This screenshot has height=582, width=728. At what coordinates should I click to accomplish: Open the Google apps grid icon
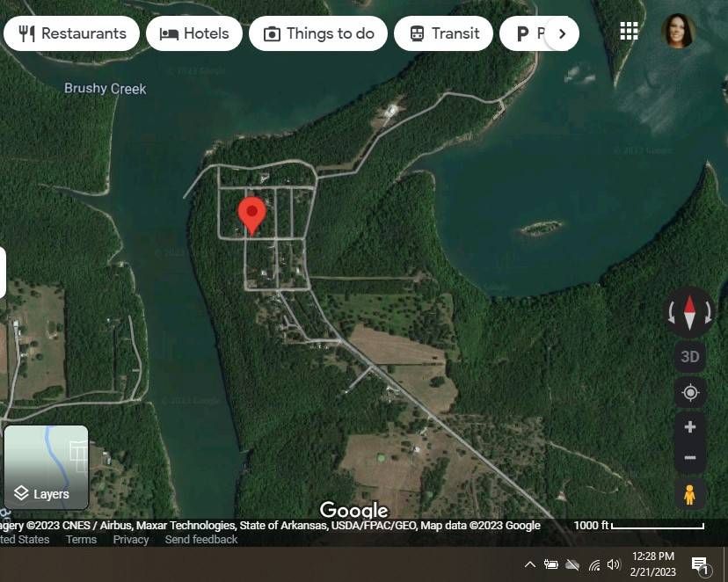click(x=629, y=32)
